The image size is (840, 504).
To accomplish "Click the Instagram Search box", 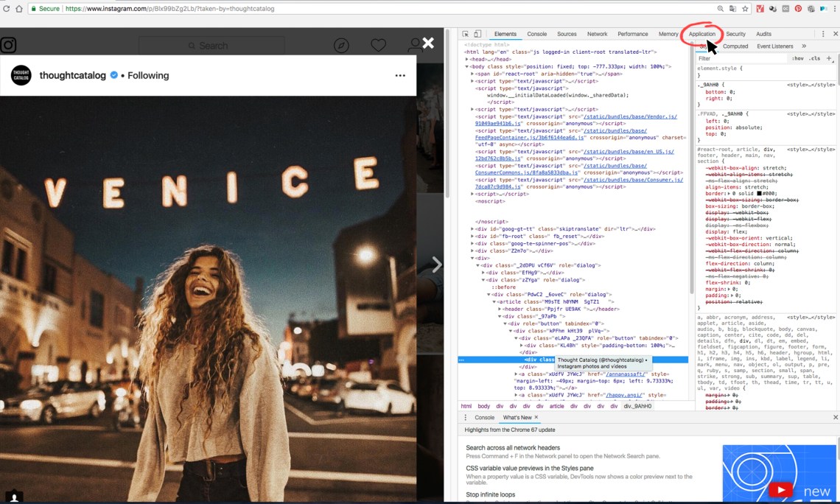I will click(211, 46).
